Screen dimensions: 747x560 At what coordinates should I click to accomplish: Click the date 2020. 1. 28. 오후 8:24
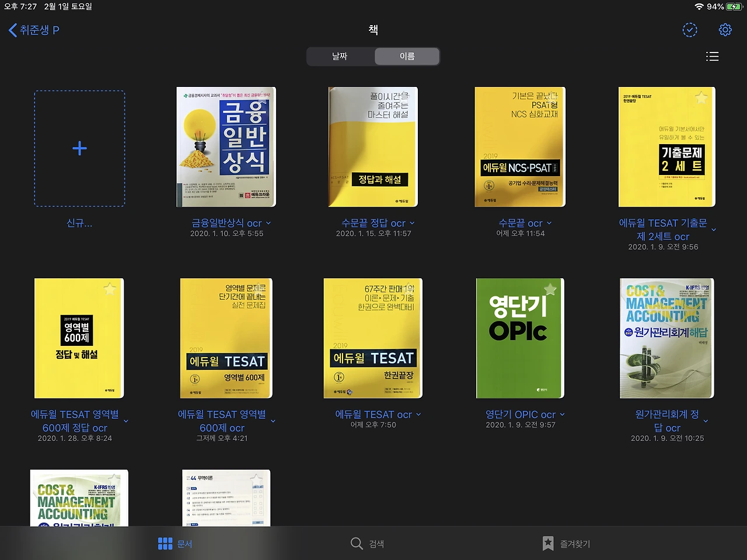(75, 439)
